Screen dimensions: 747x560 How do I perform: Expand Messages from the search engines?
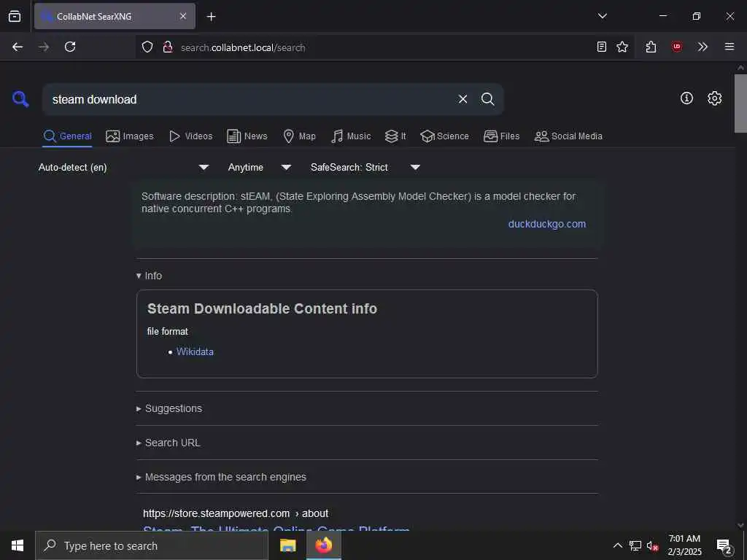click(221, 477)
